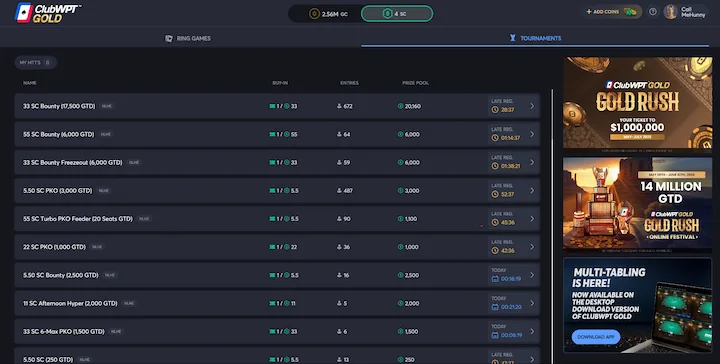Image resolution: width=720 pixels, height=364 pixels.
Task: Click the prize pool coin icon beside 1,100
Action: coord(400,219)
